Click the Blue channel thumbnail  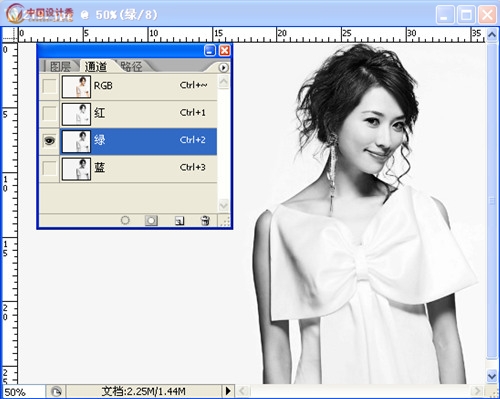point(76,169)
